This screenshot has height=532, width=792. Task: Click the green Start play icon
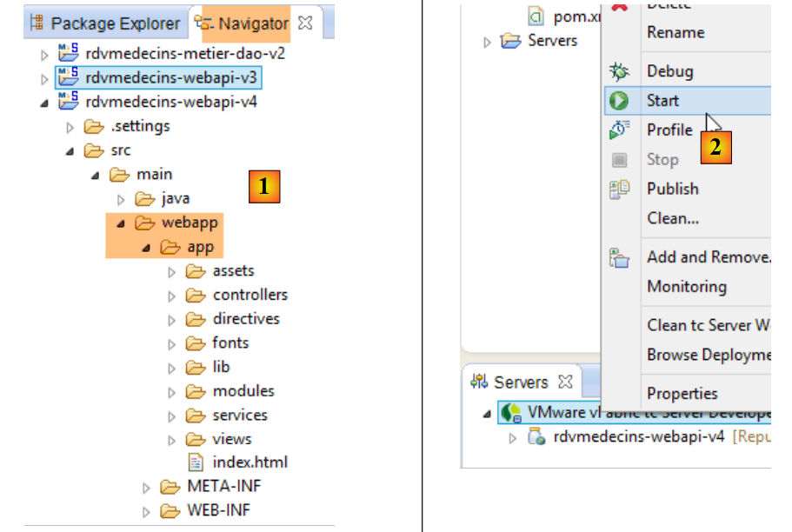coord(619,101)
